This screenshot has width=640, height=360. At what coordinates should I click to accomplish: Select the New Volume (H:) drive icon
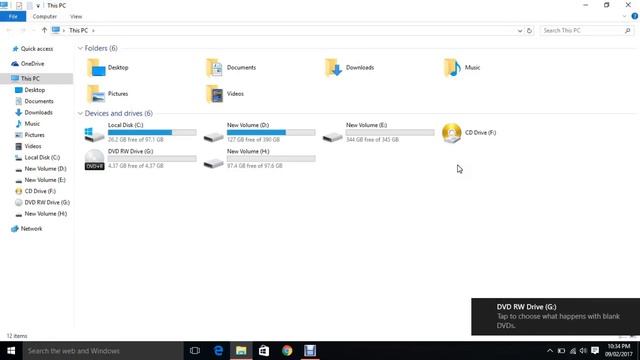213,163
